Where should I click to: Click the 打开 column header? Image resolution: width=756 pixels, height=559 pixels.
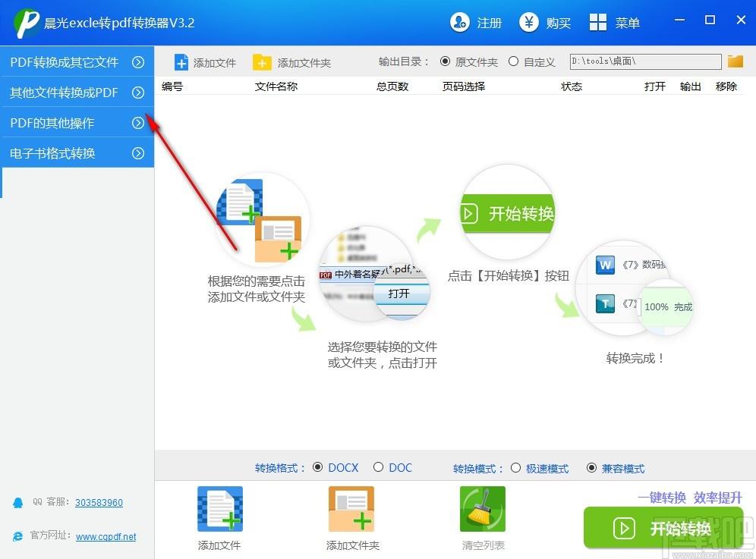coord(655,86)
